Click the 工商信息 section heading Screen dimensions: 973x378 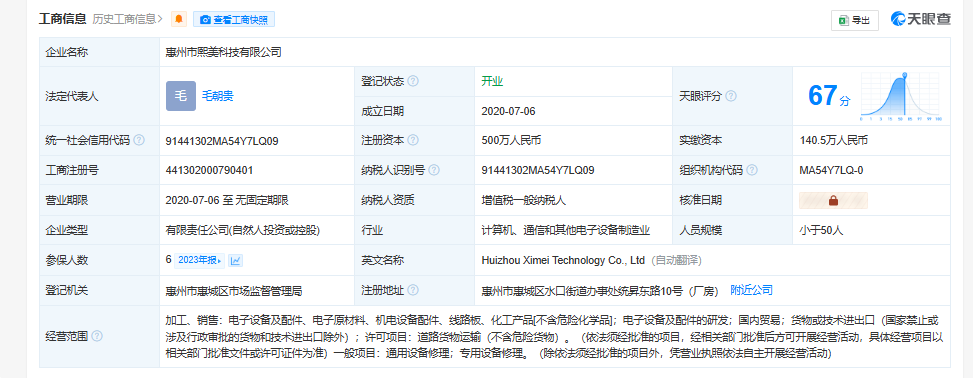coord(63,19)
